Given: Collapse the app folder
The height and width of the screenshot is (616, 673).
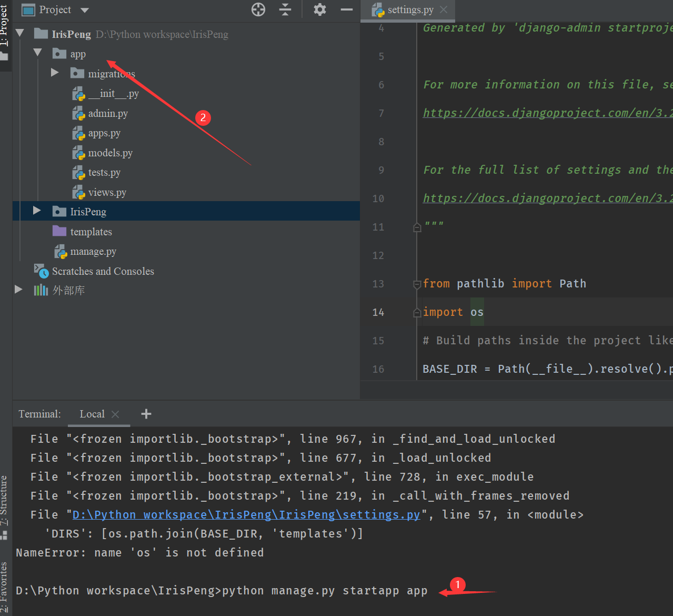Looking at the screenshot, I should [x=37, y=53].
